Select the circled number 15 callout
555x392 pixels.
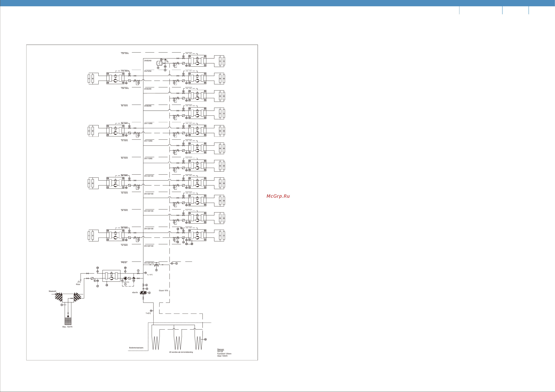coord(178,242)
